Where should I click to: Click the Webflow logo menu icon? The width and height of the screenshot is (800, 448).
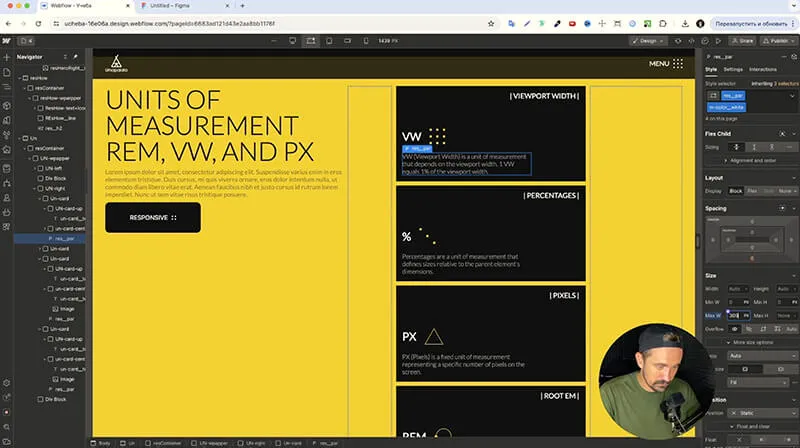(6, 41)
